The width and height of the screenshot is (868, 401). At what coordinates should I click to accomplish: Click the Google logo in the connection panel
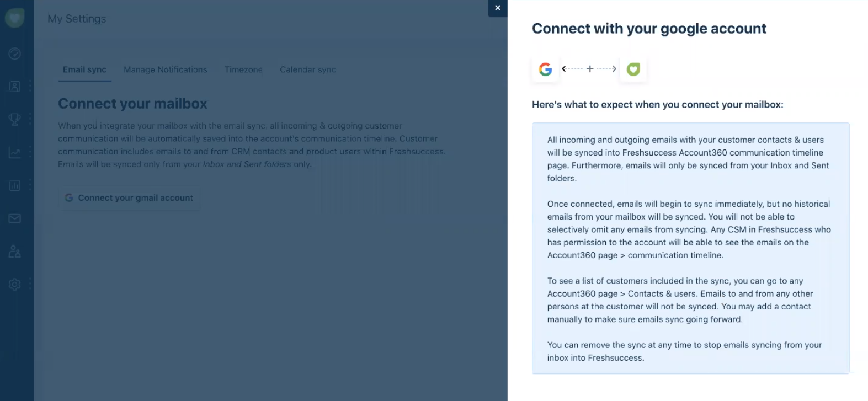(545, 69)
